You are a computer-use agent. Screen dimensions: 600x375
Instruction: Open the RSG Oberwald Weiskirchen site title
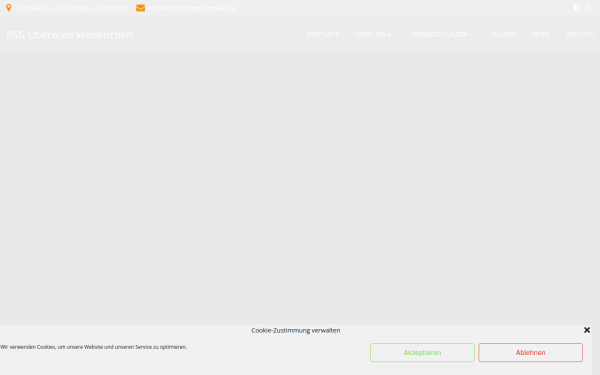click(x=69, y=35)
